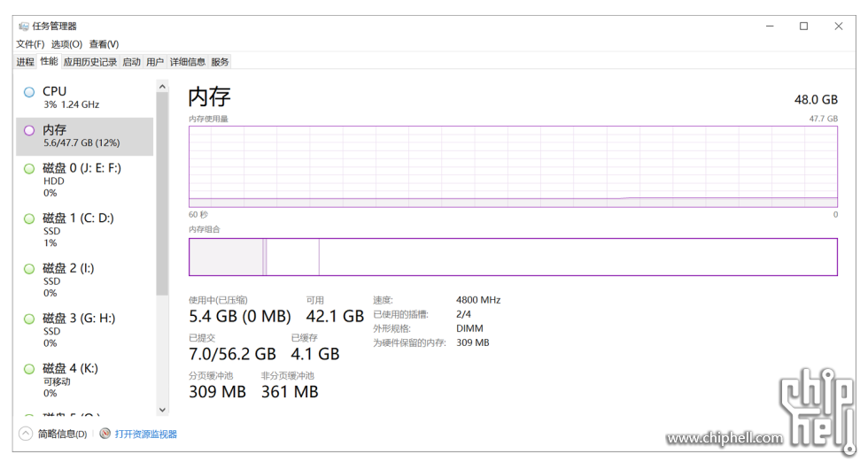Open the 打开资源监视器 link
Screen dimensions: 868x469
pos(145,434)
